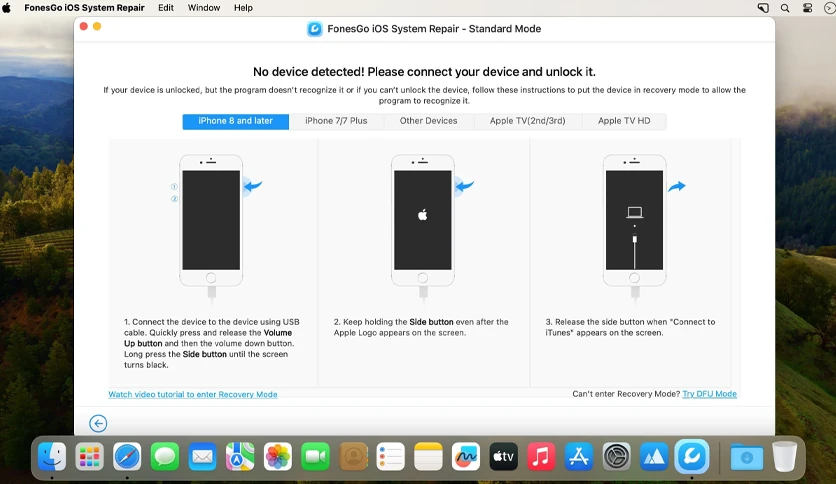Open Downloads folder in the dock
This screenshot has height=484, width=836.
pyautogui.click(x=746, y=457)
